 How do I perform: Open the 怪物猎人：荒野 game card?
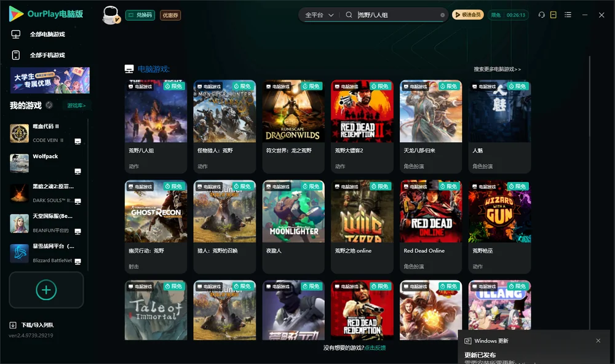224,127
